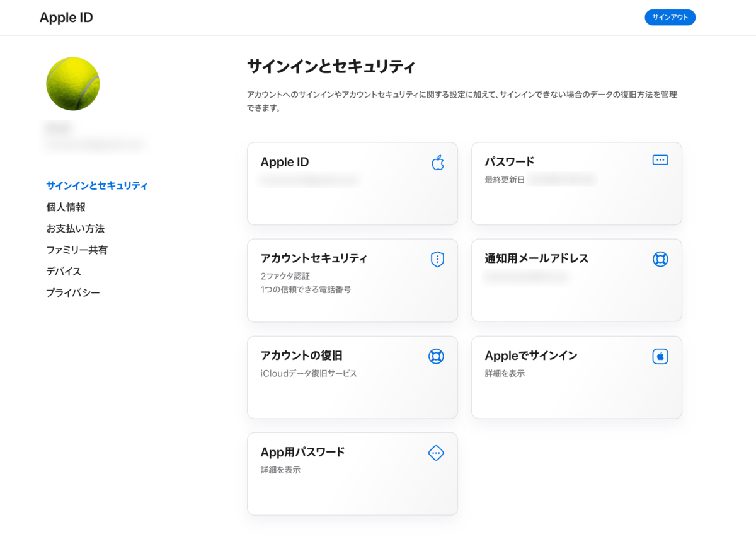Click the サインインとセキュリティ page heading
The width and height of the screenshot is (756, 556).
coord(331,66)
